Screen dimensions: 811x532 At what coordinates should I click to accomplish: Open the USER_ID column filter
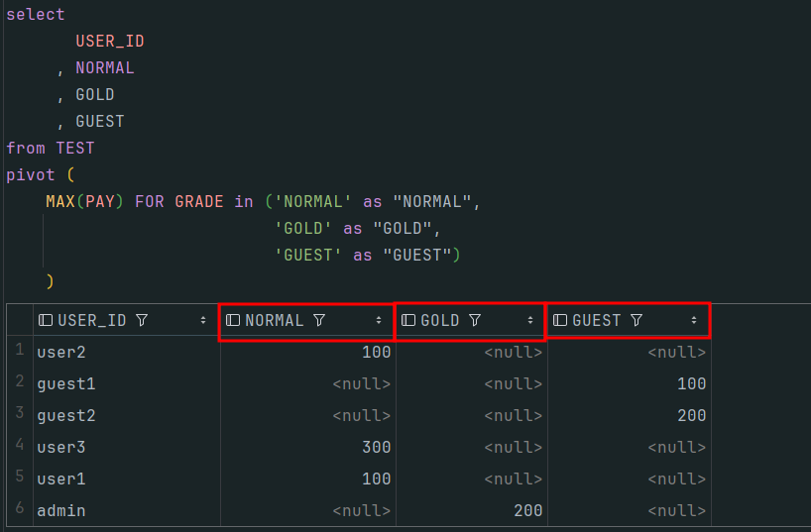[142, 321]
